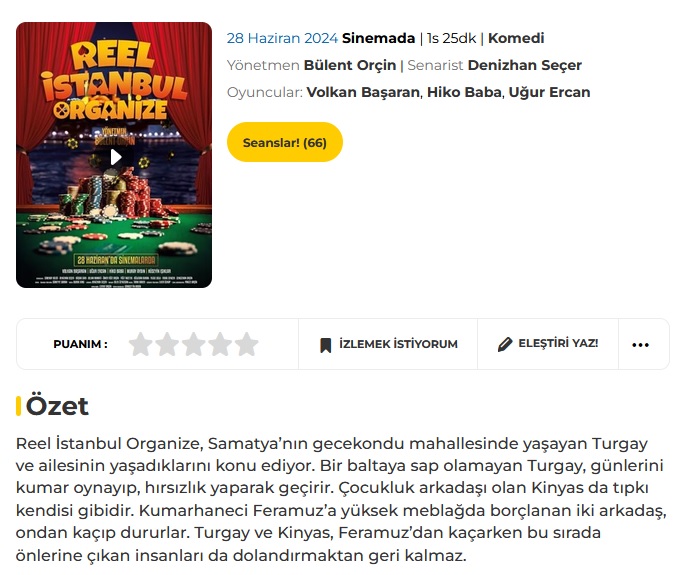681x575 pixels.
Task: Play the Reel İstanbul Organize trailer
Action: click(x=116, y=157)
